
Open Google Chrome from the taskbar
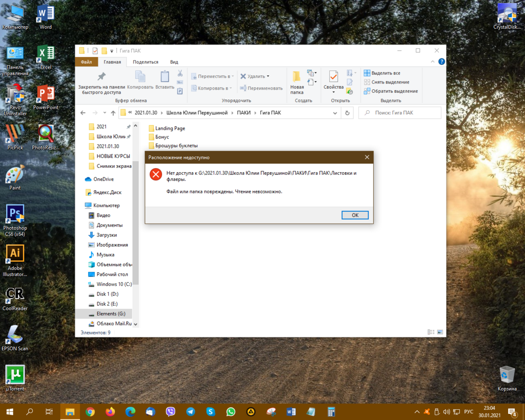click(90, 412)
